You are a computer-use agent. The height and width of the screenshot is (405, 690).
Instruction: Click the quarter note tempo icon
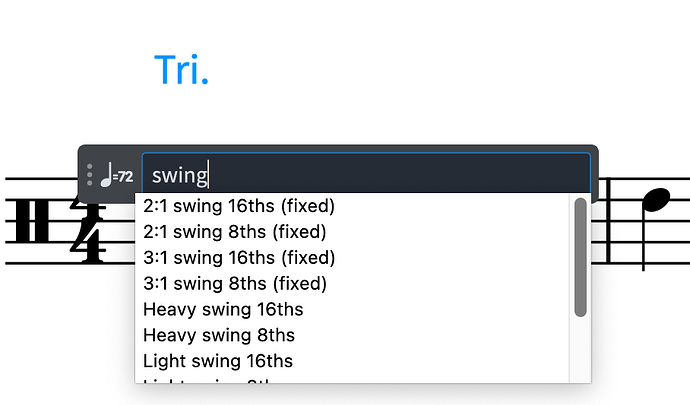[116, 175]
